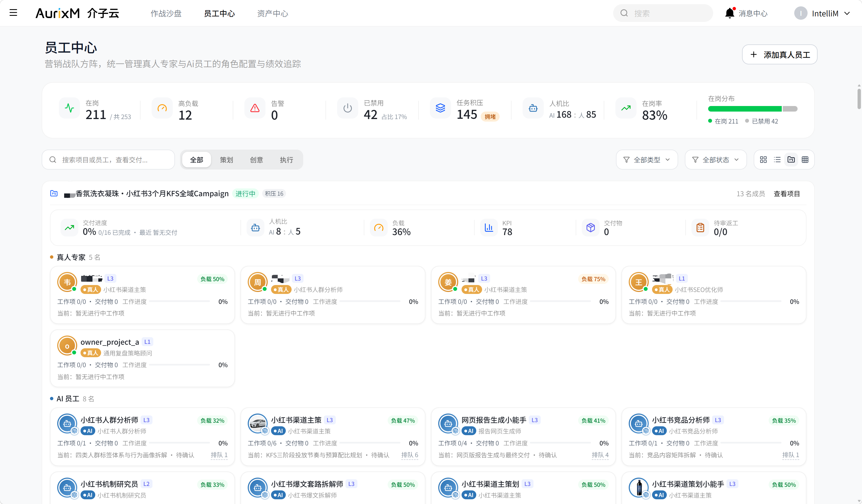Click 排队 6 on 小红书渠道主策 card
Image resolution: width=862 pixels, height=504 pixels.
click(x=409, y=455)
